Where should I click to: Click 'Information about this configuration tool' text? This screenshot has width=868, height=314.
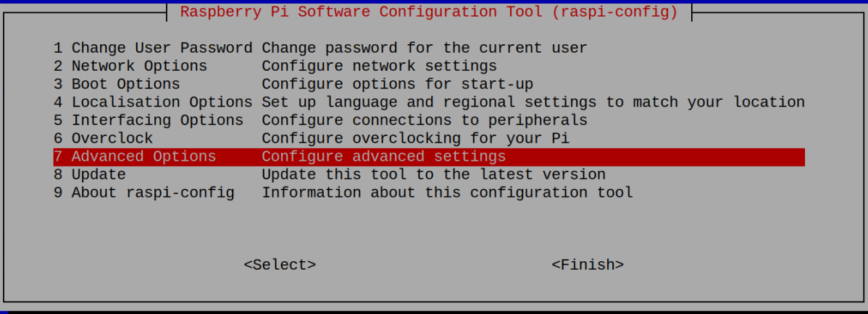[447, 192]
